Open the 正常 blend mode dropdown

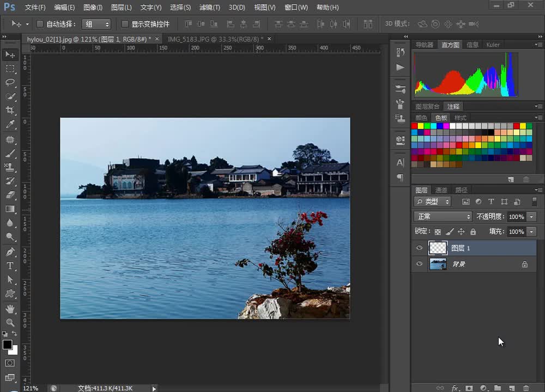tap(443, 217)
